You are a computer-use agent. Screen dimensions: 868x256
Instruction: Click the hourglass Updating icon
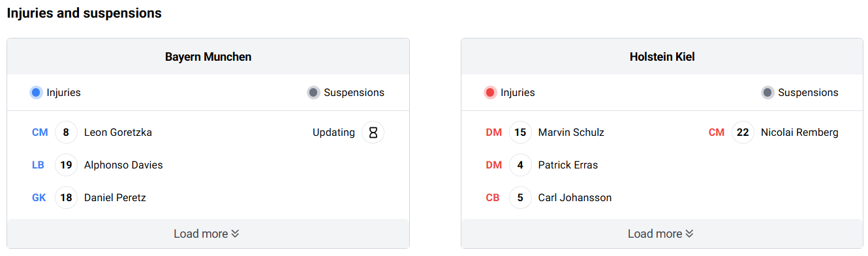[x=373, y=133]
